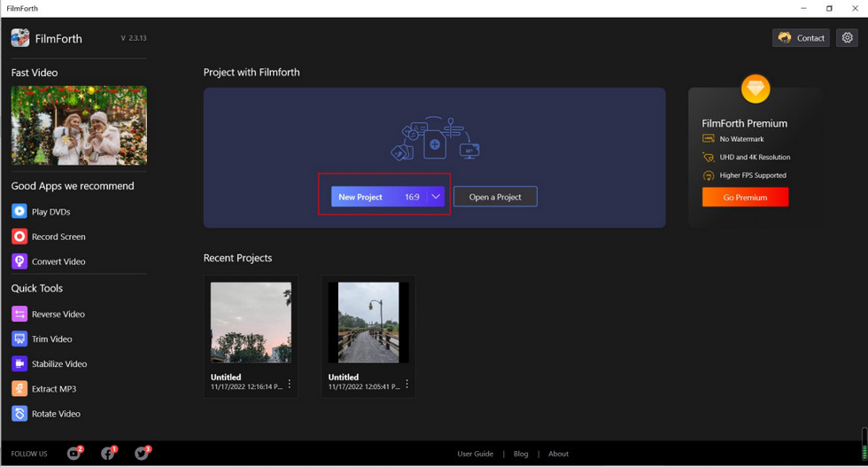Viewport: 868px width, 467px height.
Task: Open options for the 12:05:41 project
Action: pos(407,384)
